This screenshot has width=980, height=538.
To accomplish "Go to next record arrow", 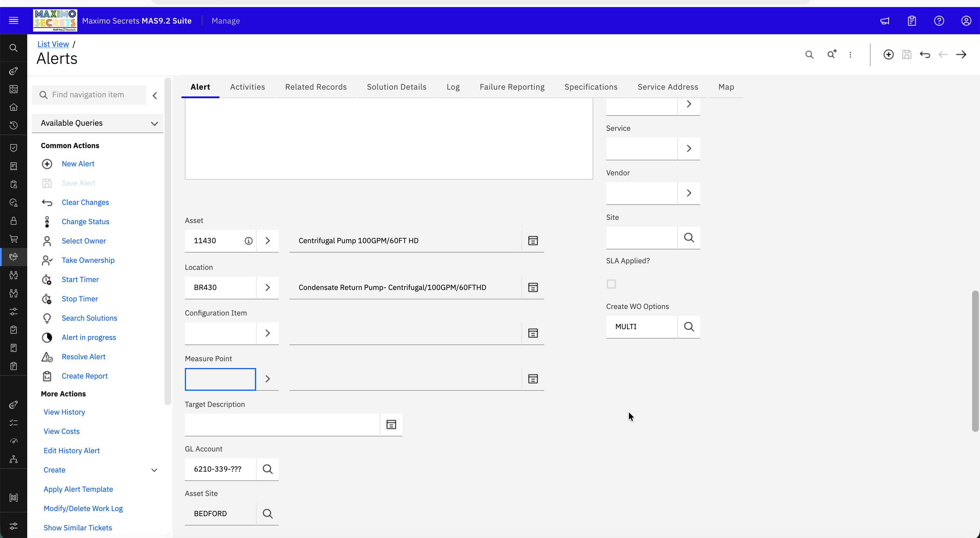I will pos(961,54).
